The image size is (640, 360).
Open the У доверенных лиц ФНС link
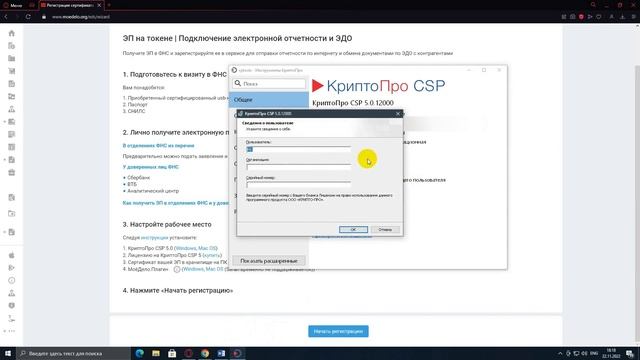[151, 167]
